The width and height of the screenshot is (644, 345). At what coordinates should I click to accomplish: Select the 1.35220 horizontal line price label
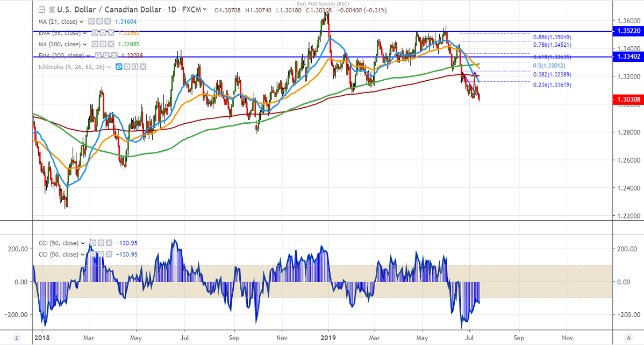click(627, 31)
